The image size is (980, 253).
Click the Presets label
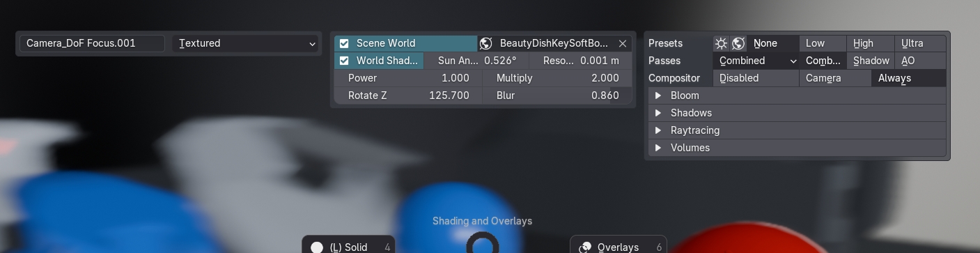point(665,43)
